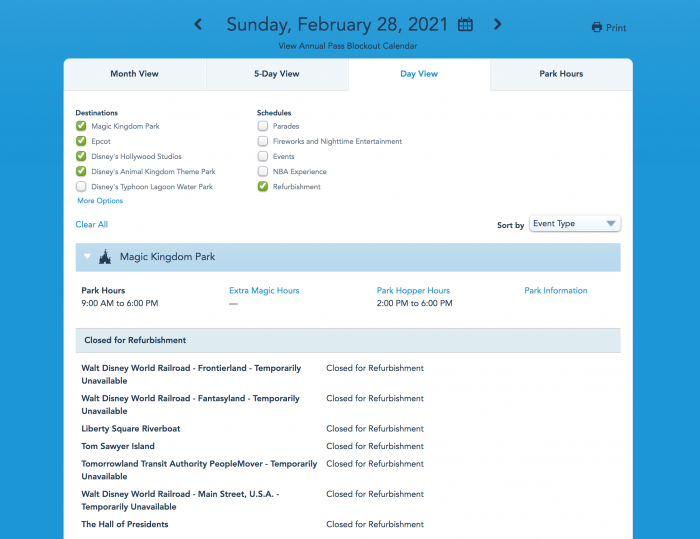This screenshot has height=539, width=700.
Task: Click the Sort by label
Action: (x=511, y=225)
